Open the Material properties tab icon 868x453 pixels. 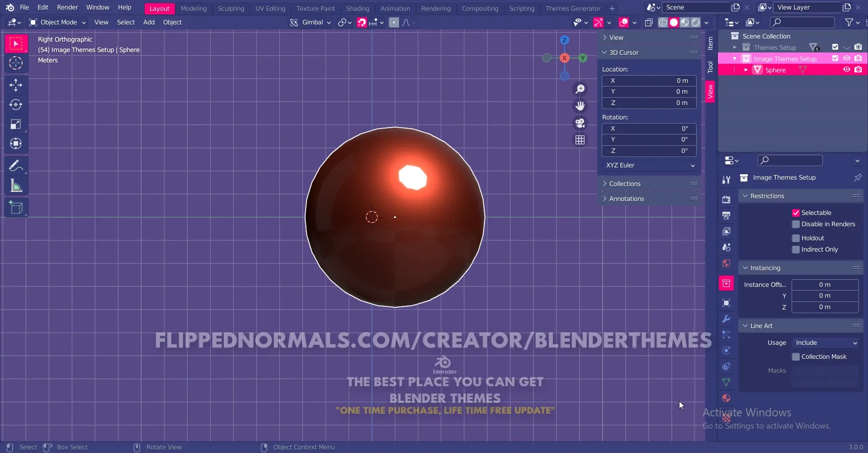click(x=726, y=398)
